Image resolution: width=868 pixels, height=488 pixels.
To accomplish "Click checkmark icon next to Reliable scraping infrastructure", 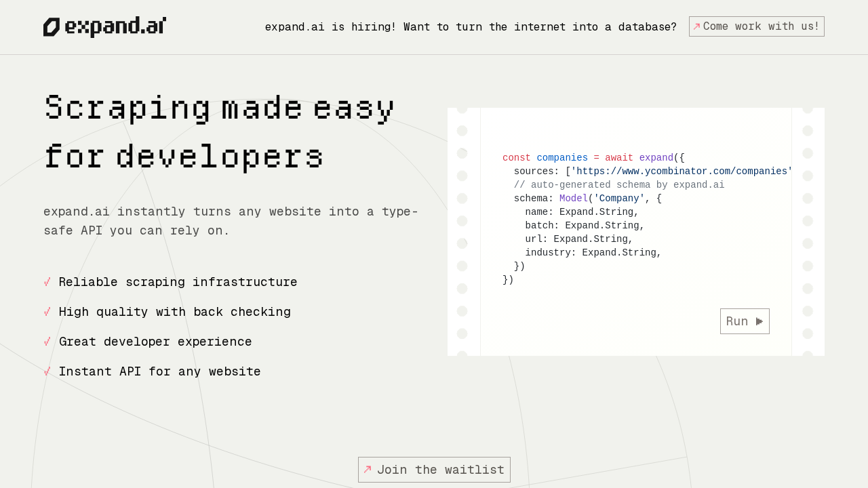I will pos(47,282).
